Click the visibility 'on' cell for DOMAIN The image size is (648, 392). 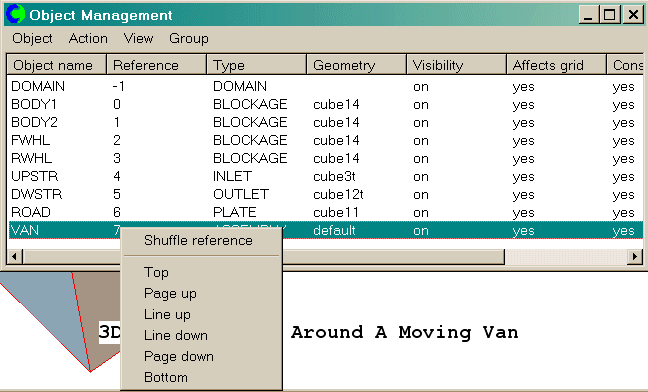[x=421, y=87]
